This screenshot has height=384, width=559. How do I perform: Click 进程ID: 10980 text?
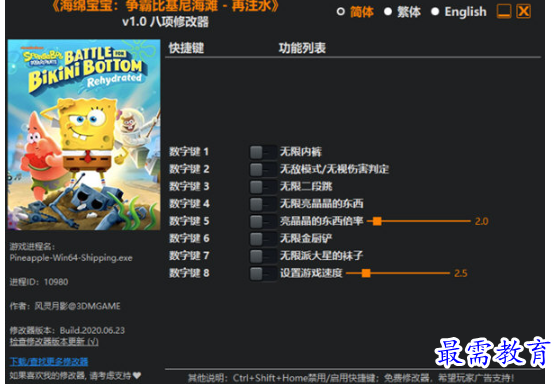(x=39, y=282)
